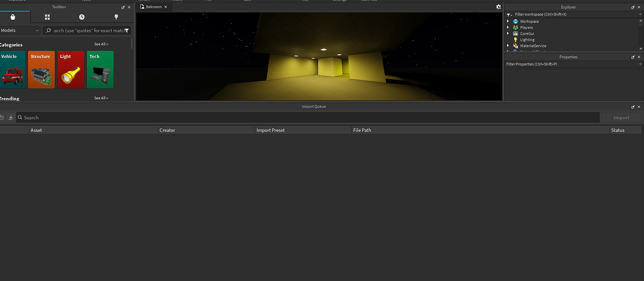This screenshot has width=644, height=281.
Task: Select Players in the Explorer
Action: pos(526,27)
